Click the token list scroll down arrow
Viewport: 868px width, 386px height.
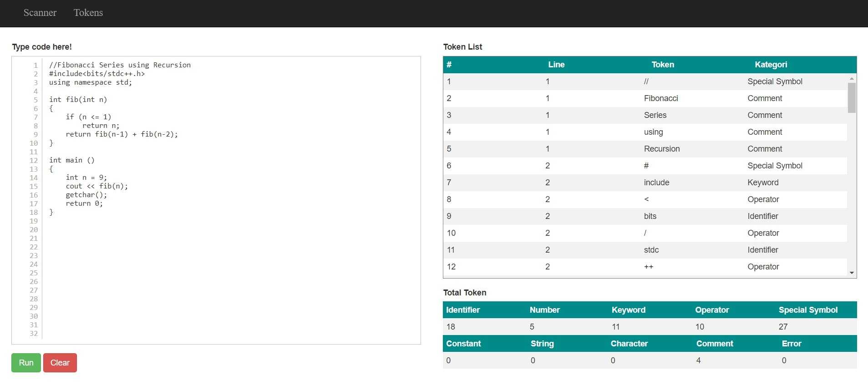tap(852, 273)
